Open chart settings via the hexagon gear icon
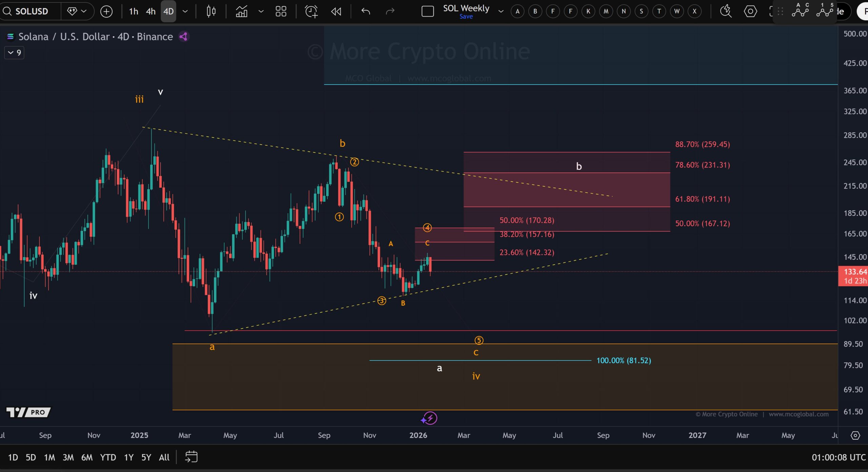 coord(750,11)
